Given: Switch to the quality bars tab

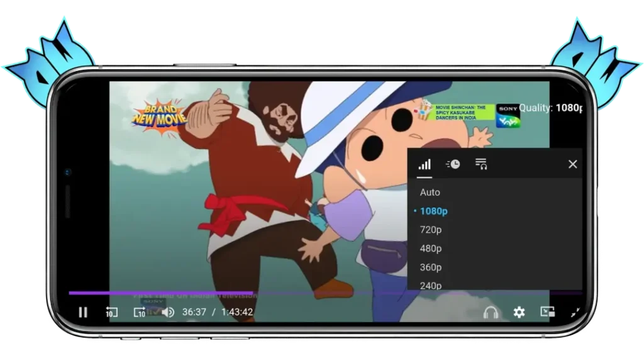Looking at the screenshot, I should point(425,164).
